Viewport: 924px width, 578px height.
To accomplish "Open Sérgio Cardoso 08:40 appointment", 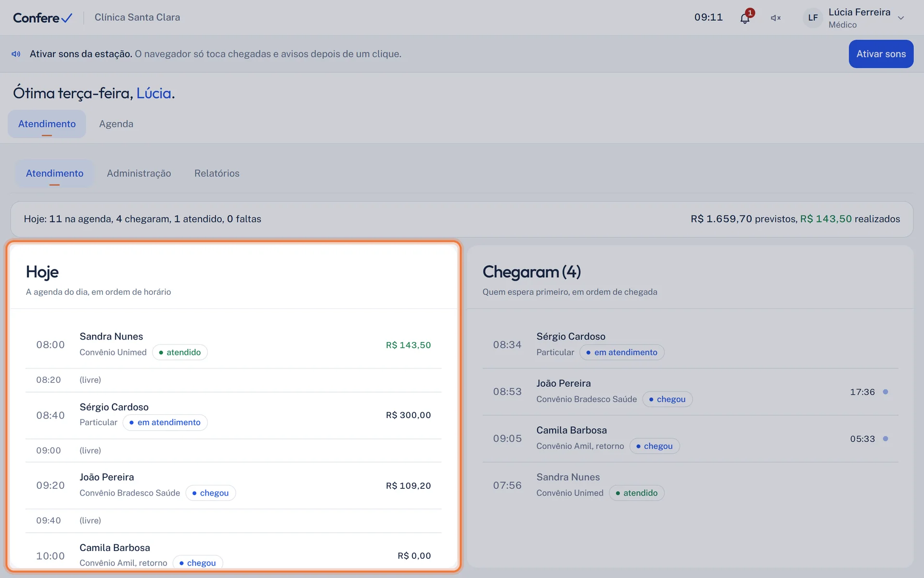I will pos(233,415).
